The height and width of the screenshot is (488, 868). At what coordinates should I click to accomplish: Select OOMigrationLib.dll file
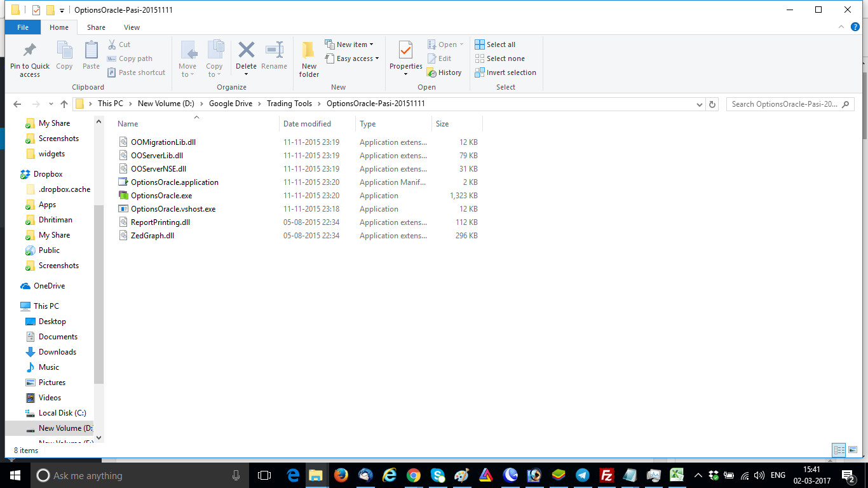click(163, 142)
